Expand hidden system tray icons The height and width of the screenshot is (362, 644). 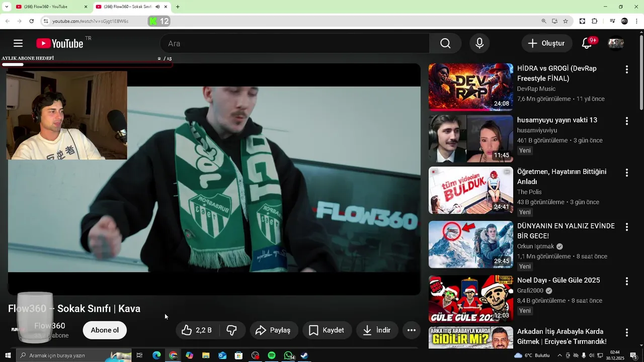point(559,355)
